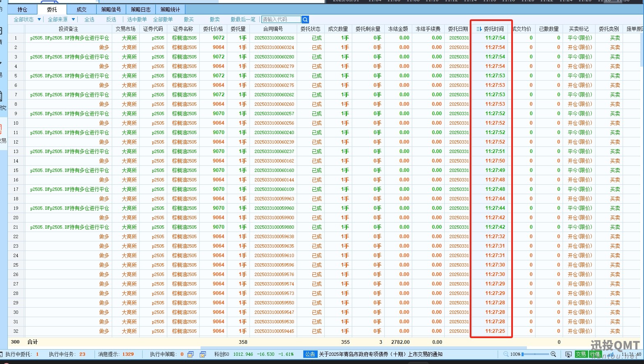Viewport: 644px width, 364px height.
Task: Open the 全部状态 status filter dropdown
Action: click(x=27, y=19)
